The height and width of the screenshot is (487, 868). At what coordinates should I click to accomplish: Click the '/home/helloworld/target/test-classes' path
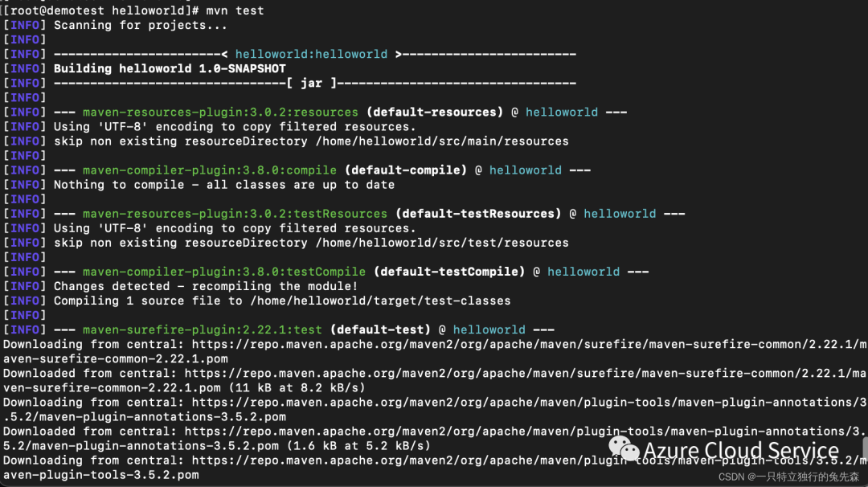[x=380, y=301]
